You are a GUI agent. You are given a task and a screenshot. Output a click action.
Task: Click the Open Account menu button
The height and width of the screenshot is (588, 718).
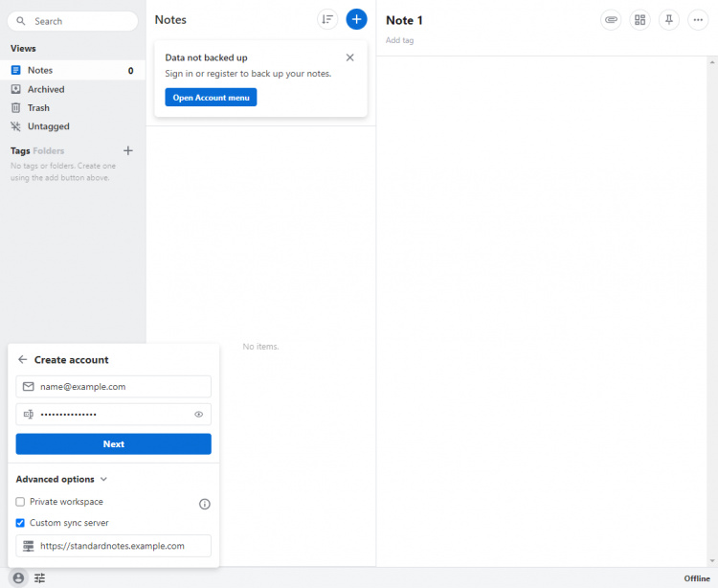pyautogui.click(x=211, y=98)
